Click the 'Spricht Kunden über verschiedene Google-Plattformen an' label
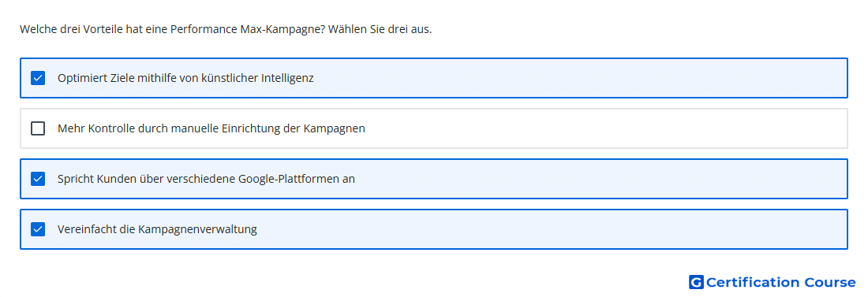 (x=206, y=179)
